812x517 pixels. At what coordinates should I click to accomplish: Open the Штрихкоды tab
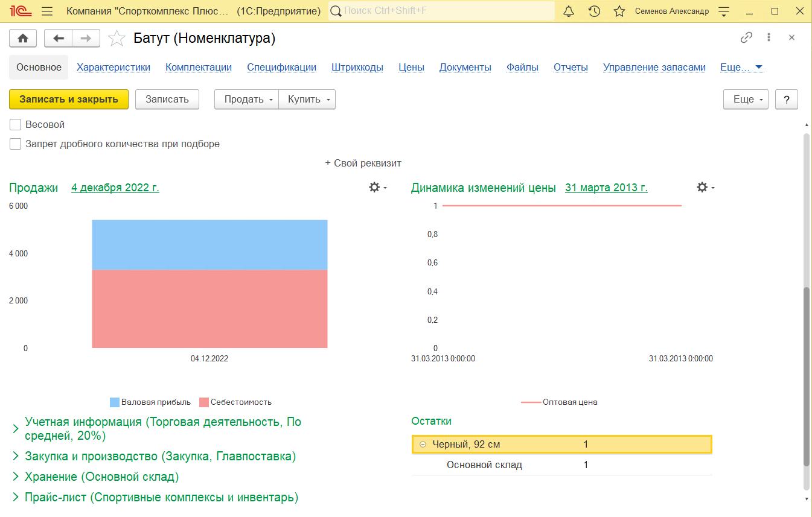click(357, 68)
